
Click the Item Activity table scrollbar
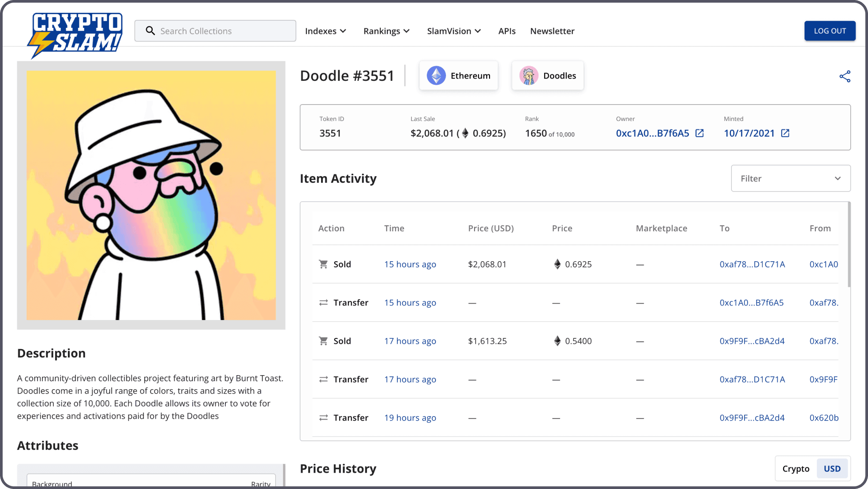(x=849, y=245)
